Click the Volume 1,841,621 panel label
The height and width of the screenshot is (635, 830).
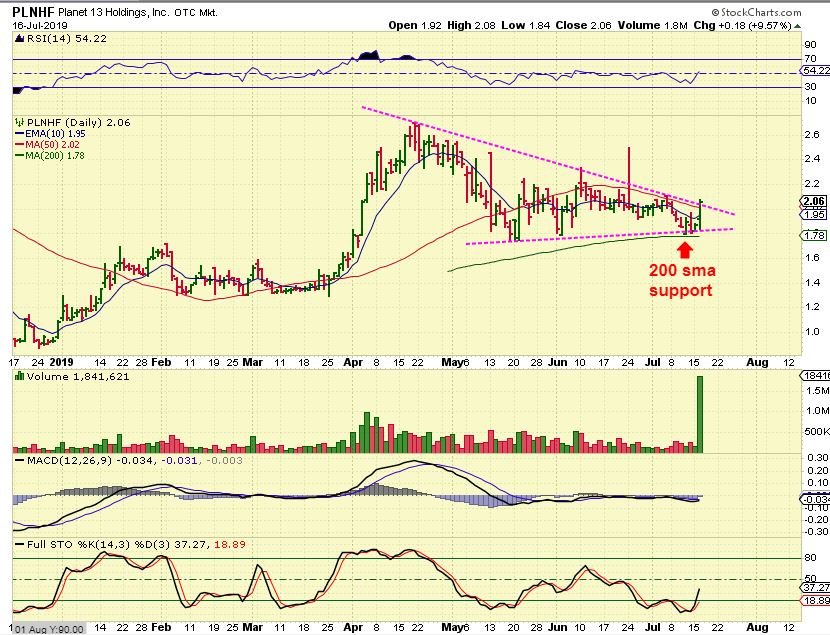pos(78,376)
